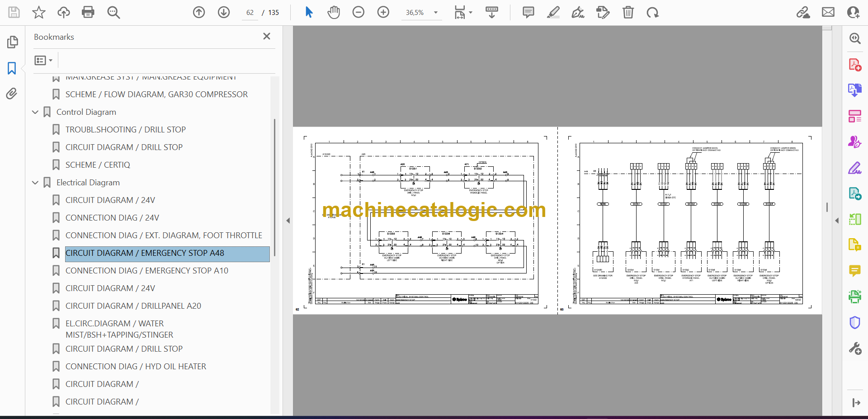Open the zoom percentage dropdown

pos(436,13)
